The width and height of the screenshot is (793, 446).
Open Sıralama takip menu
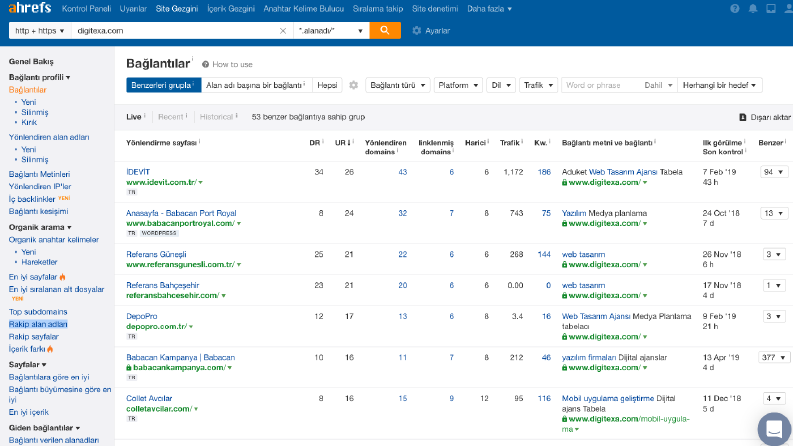coord(378,9)
